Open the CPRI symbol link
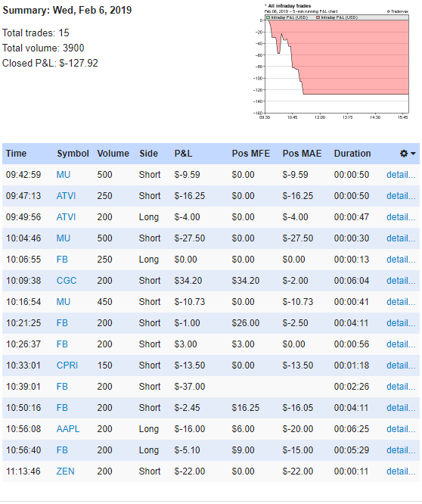The height and width of the screenshot is (504, 422). (67, 366)
